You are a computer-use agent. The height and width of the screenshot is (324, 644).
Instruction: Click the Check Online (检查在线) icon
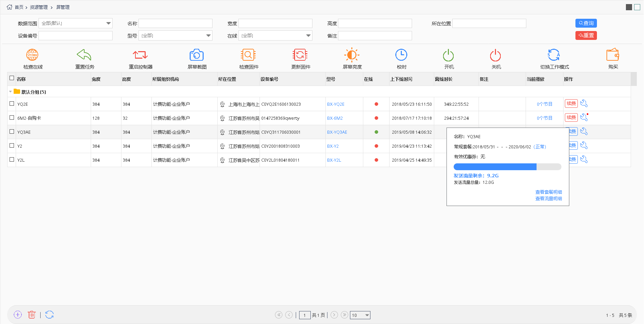point(32,55)
